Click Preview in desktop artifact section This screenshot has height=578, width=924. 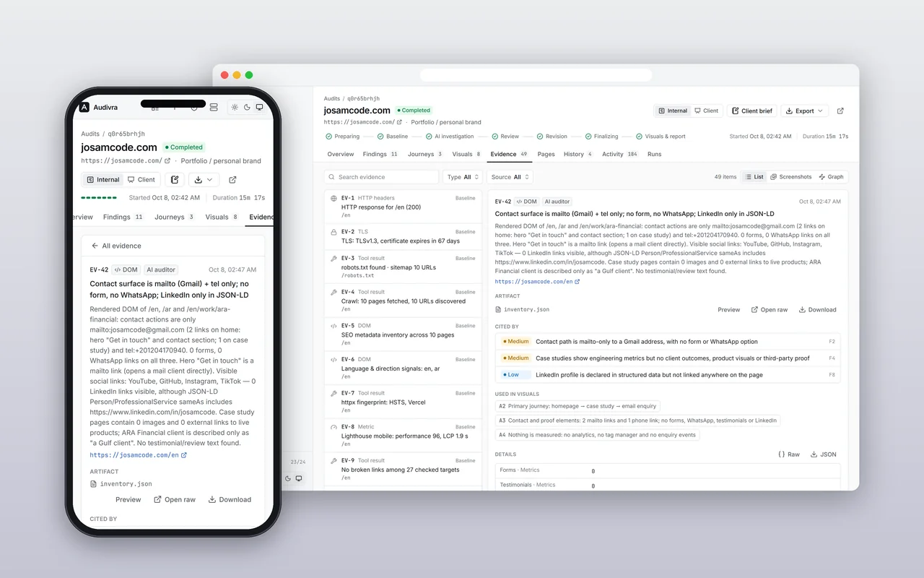(728, 309)
